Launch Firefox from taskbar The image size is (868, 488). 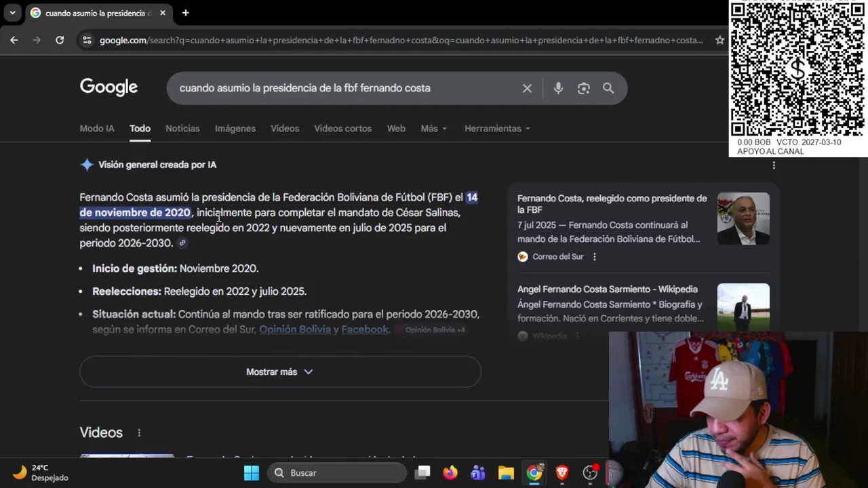click(x=450, y=472)
